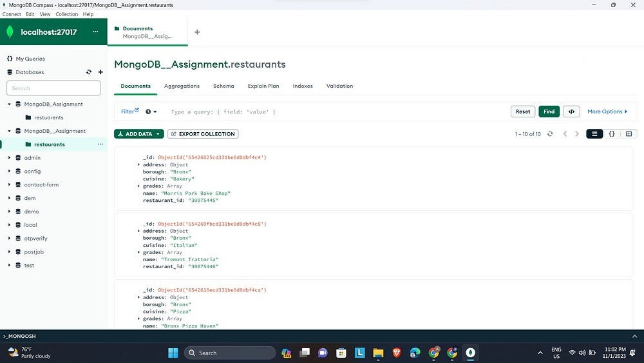Open the Edit menu
Image resolution: width=644 pixels, height=363 pixels.
coord(30,14)
